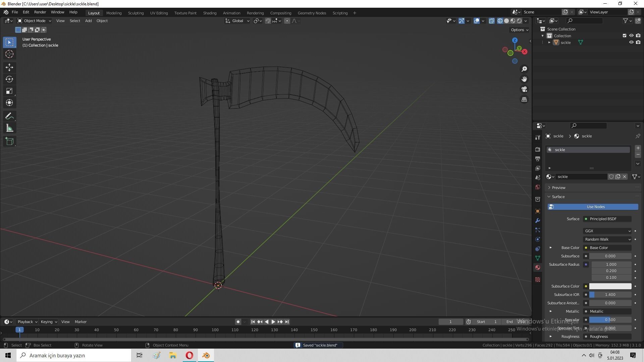The height and width of the screenshot is (362, 644).
Task: Adjust the Specular slider
Action: 610,320
